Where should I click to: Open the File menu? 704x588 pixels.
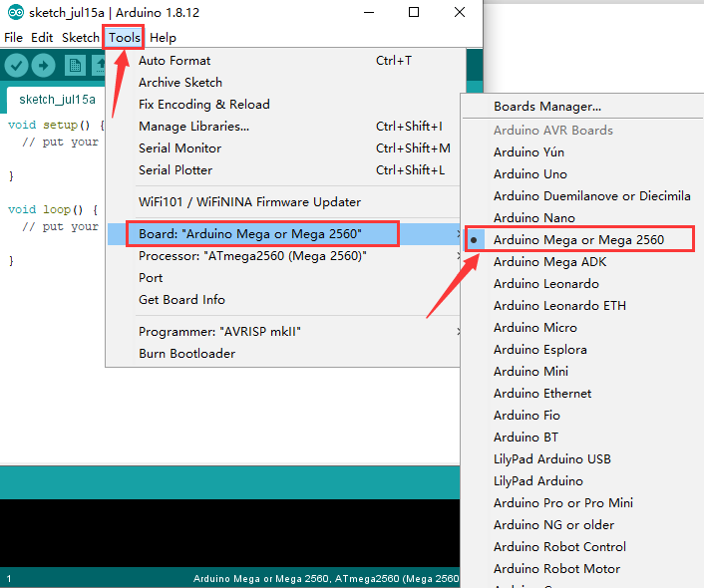point(14,38)
